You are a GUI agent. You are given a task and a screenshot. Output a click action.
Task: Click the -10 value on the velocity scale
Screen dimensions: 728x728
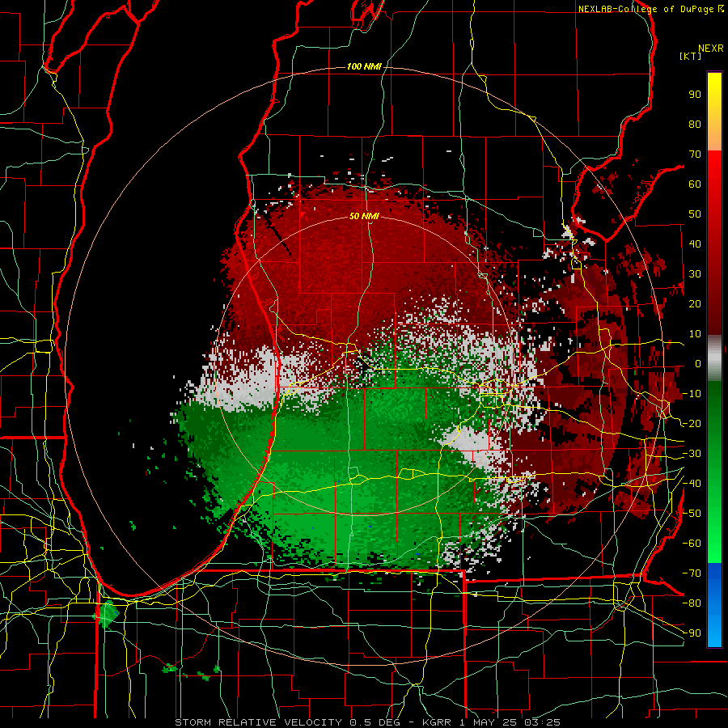(x=692, y=394)
